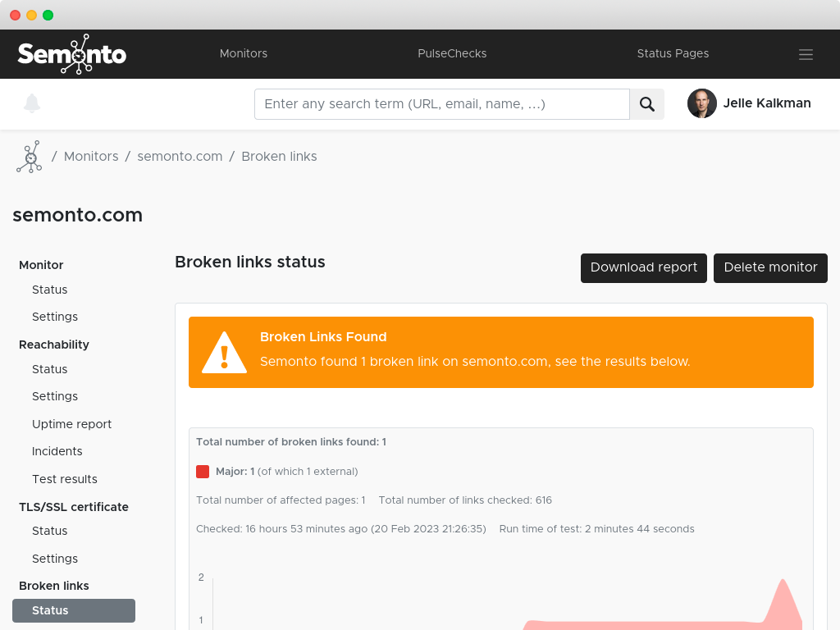The image size is (840, 630).
Task: Open the hamburger menu icon
Action: click(806, 54)
